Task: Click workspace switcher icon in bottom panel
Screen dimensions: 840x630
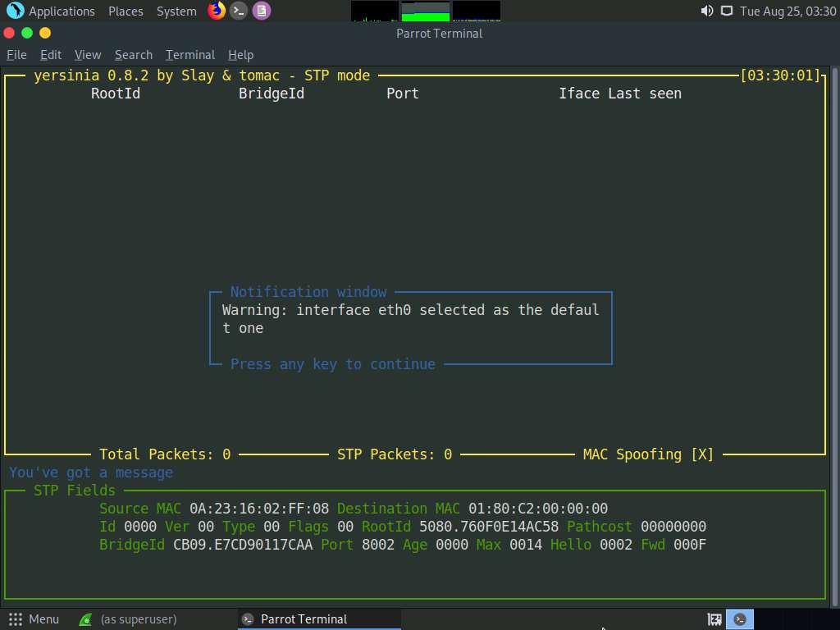Action: pyautogui.click(x=714, y=619)
